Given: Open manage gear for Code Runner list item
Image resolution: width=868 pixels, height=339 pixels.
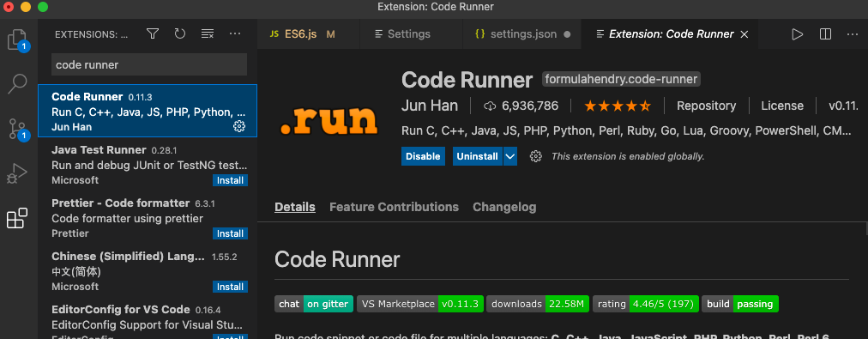Looking at the screenshot, I should pos(239,127).
